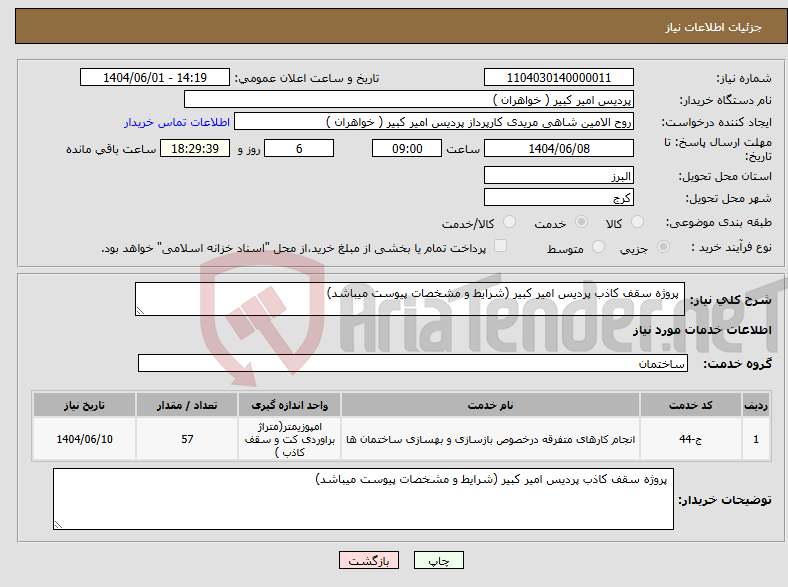The height and width of the screenshot is (587, 788).
Task: Click the نوع فرآیند خرید label
Action: (x=731, y=247)
